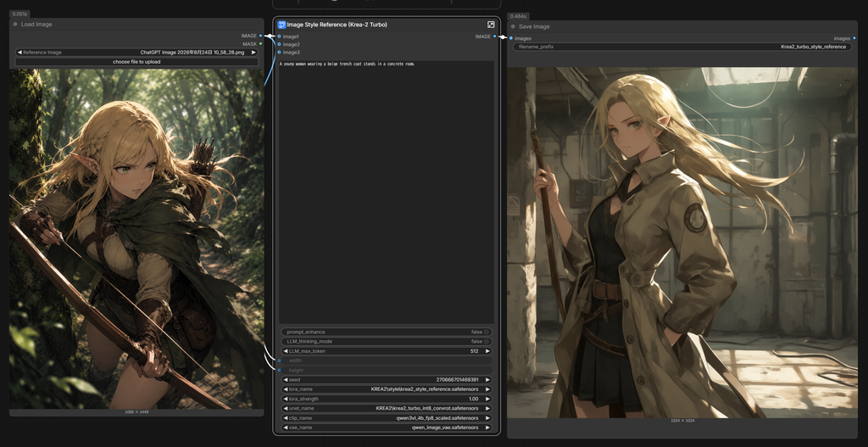This screenshot has height=447, width=868.
Task: Click the LLM_max_token value 512
Action: pyautogui.click(x=475, y=351)
